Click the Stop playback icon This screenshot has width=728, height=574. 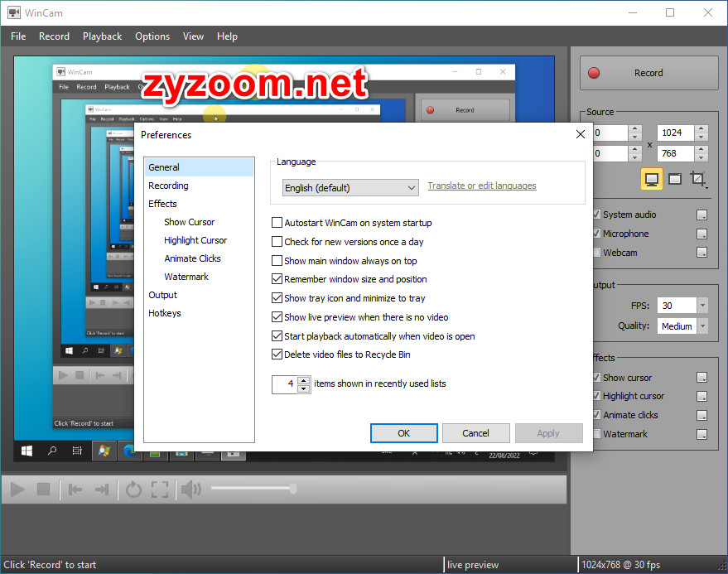click(43, 489)
